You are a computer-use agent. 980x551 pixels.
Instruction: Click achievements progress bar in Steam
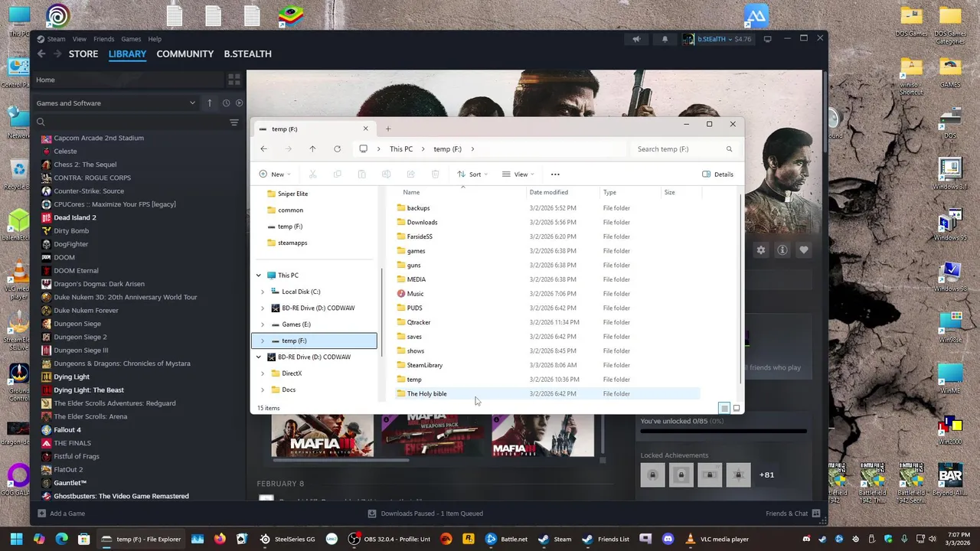point(724,432)
